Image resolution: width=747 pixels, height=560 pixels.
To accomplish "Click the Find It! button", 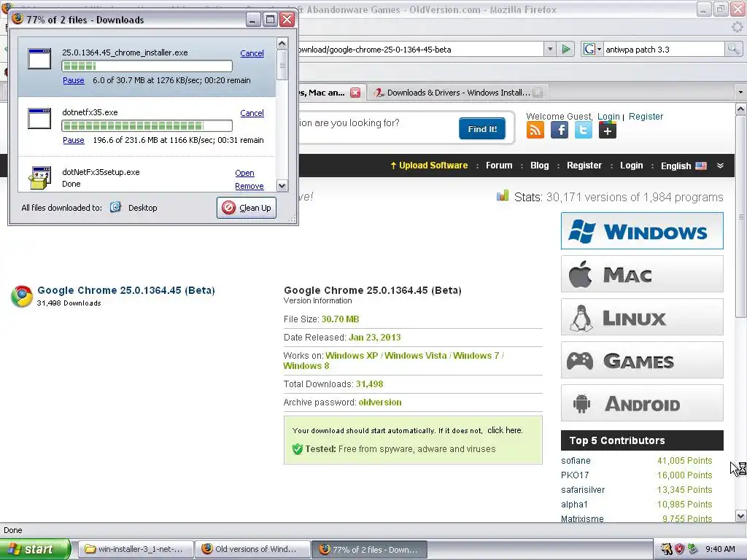I will [482, 128].
